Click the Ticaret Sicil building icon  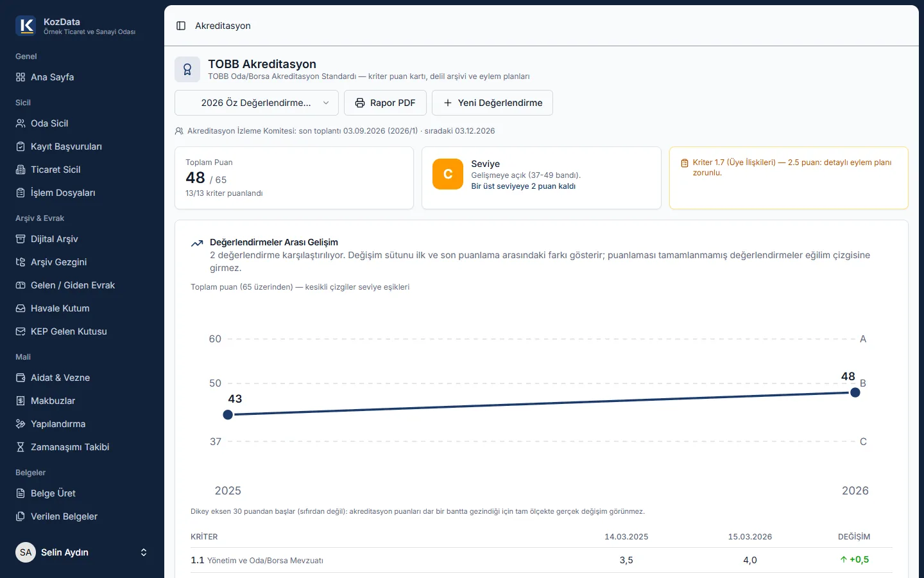click(x=21, y=170)
